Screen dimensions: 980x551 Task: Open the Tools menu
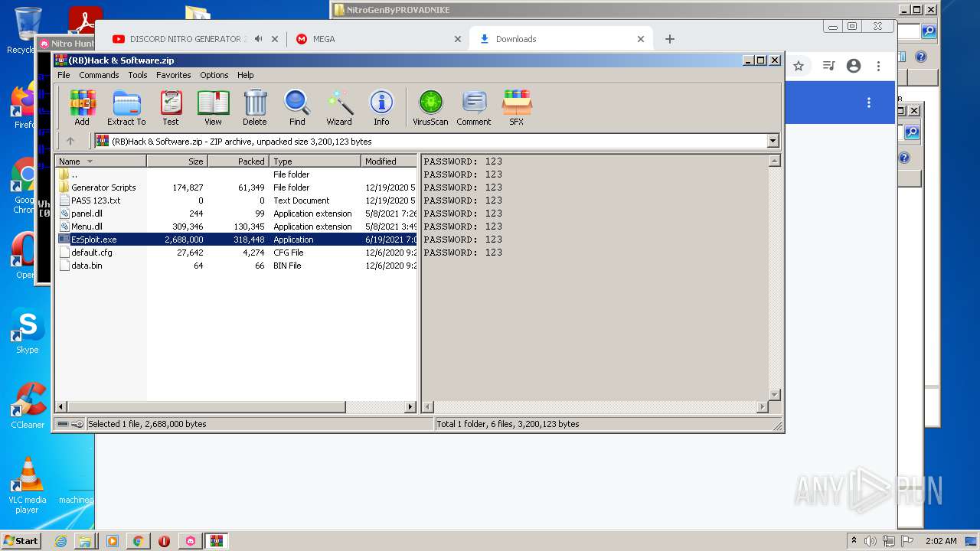tap(138, 75)
